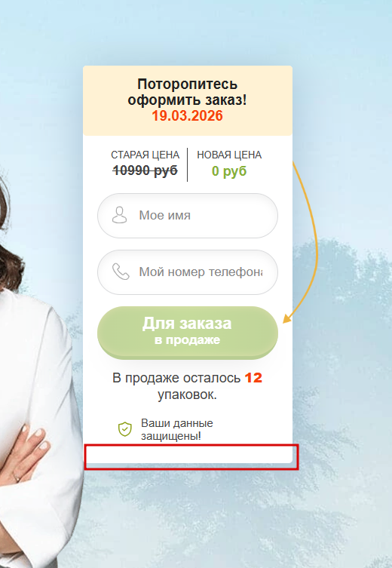
Task: Click the "В продаже осталось" stock text
Action: pyautogui.click(x=176, y=378)
